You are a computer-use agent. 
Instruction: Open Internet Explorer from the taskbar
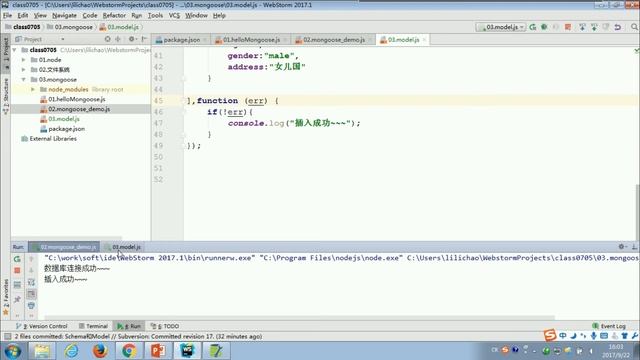tap(71, 351)
